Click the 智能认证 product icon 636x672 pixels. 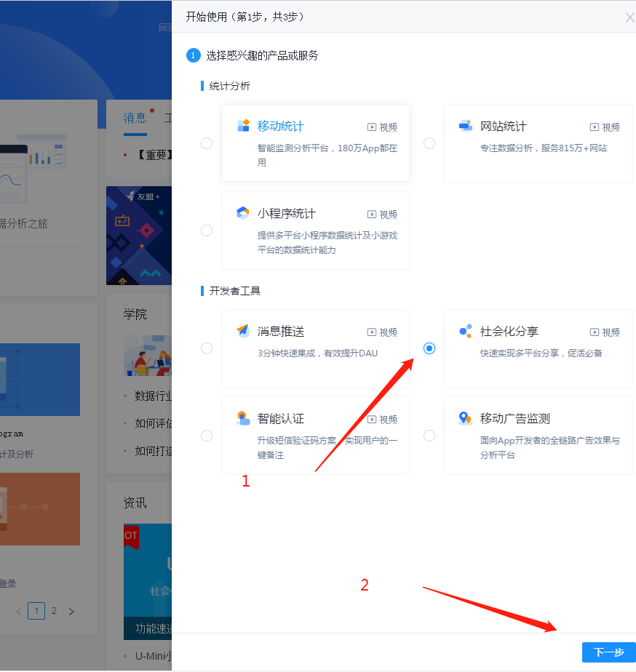[x=243, y=418]
